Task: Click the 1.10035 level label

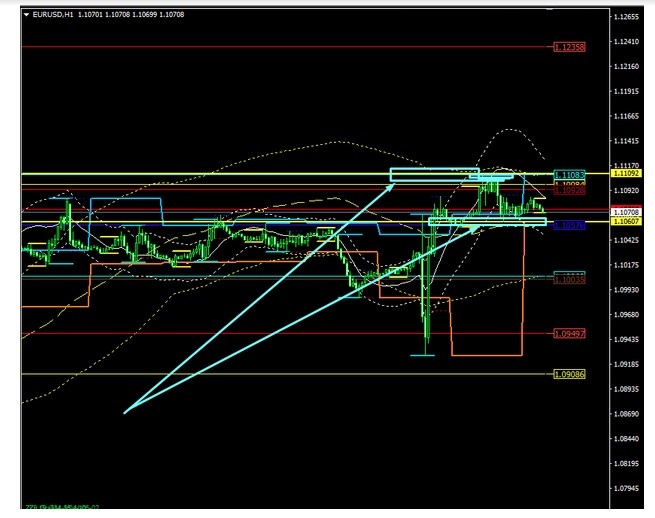Action: pos(569,276)
